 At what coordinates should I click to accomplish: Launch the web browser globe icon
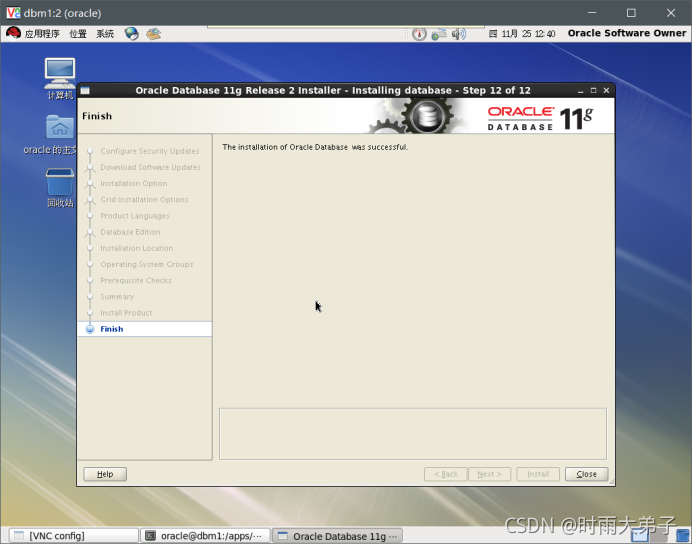click(x=132, y=34)
